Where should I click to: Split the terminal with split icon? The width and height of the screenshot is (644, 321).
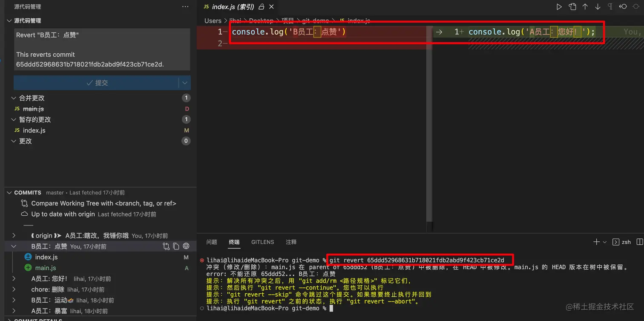639,242
